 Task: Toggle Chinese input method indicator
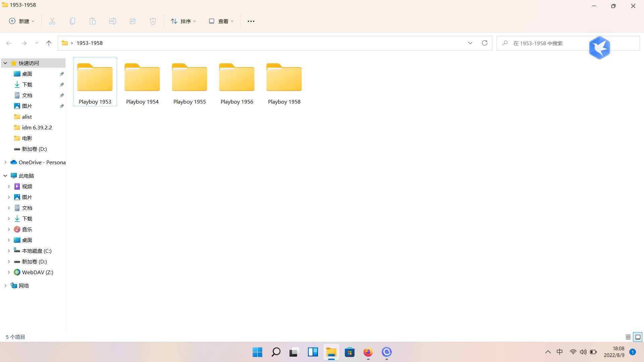point(560,352)
